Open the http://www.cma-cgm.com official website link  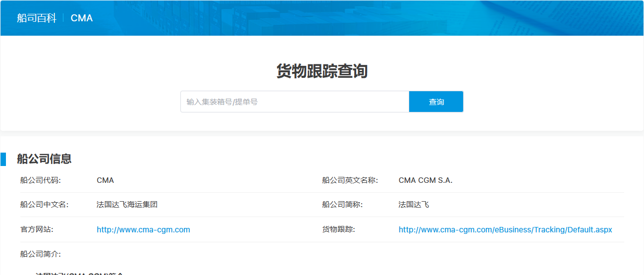(143, 230)
